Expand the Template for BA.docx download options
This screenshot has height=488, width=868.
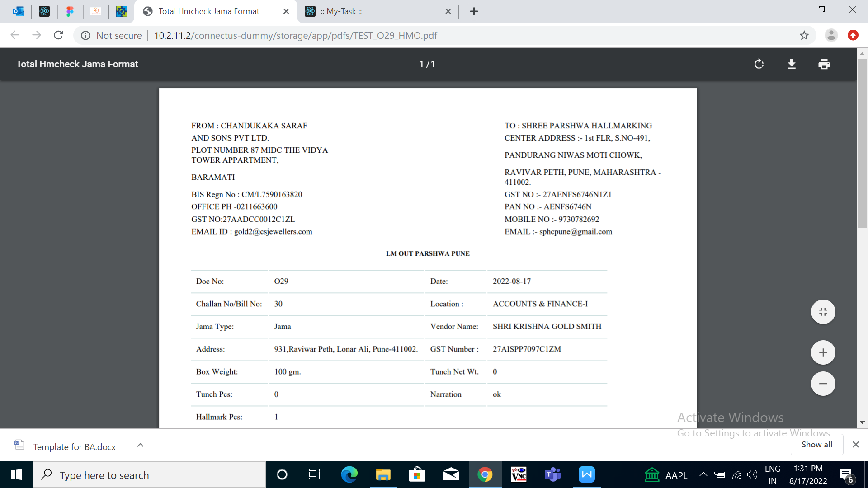pos(140,445)
